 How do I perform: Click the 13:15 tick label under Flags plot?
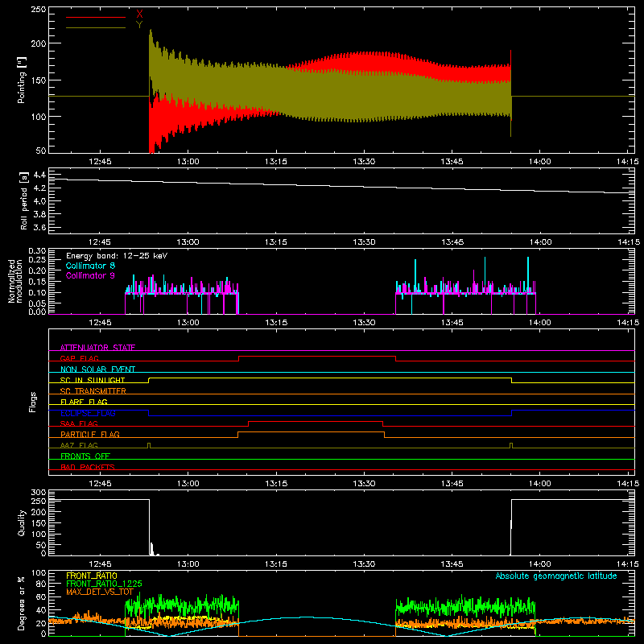[x=276, y=484]
